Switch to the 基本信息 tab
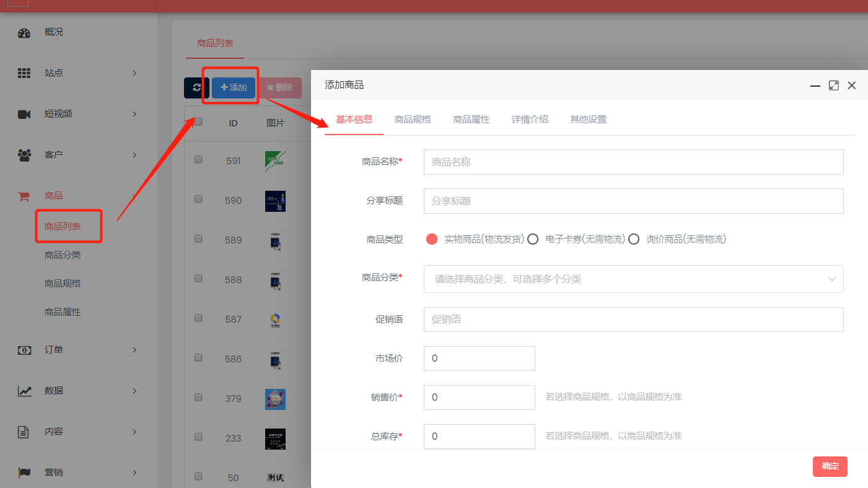This screenshot has height=488, width=868. (354, 120)
